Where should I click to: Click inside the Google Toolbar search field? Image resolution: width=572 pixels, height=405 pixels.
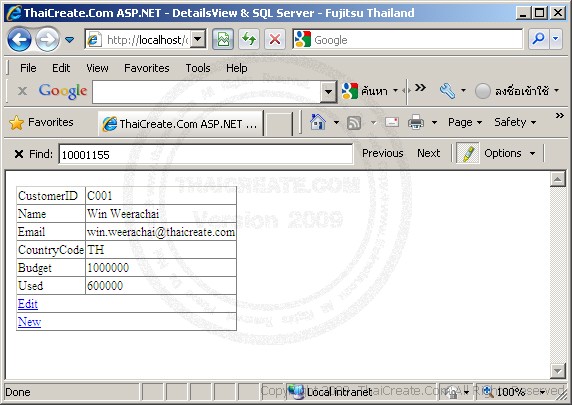(206, 92)
